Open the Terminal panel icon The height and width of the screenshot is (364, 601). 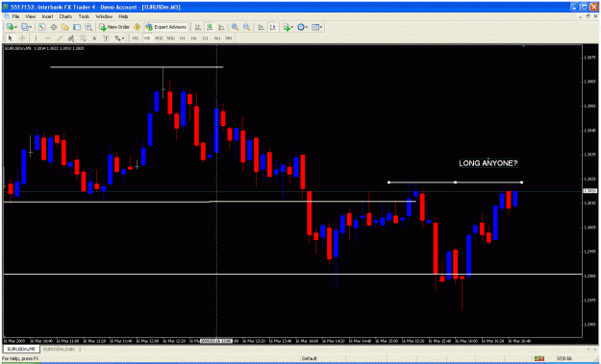pos(77,27)
